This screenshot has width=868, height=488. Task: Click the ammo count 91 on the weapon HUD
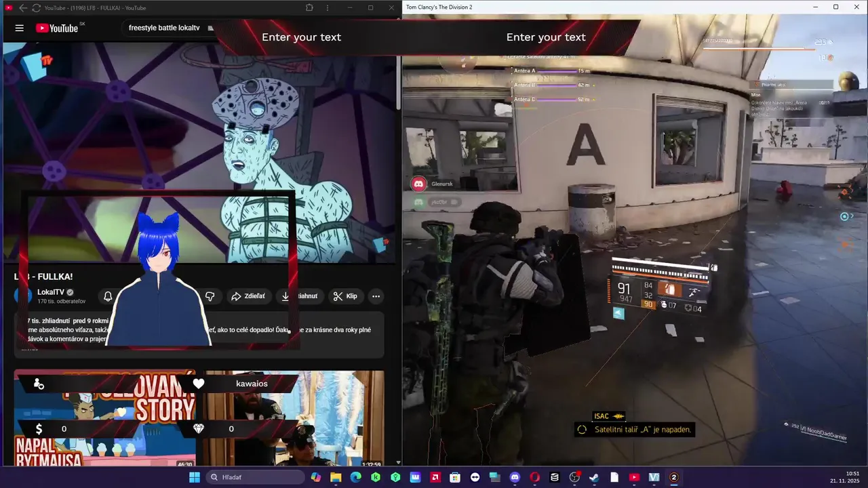tap(624, 289)
